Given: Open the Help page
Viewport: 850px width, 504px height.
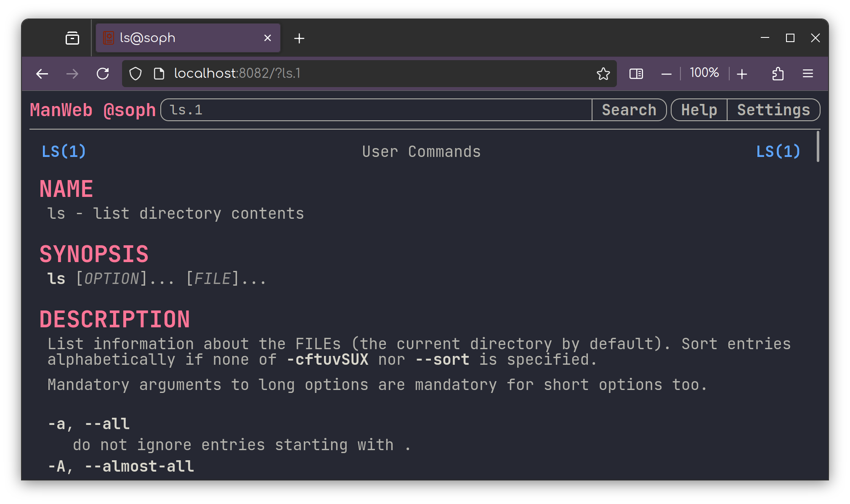Looking at the screenshot, I should pyautogui.click(x=699, y=110).
